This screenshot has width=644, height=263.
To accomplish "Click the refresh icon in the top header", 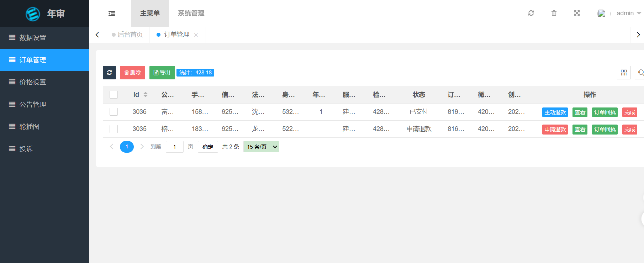I will click(531, 13).
